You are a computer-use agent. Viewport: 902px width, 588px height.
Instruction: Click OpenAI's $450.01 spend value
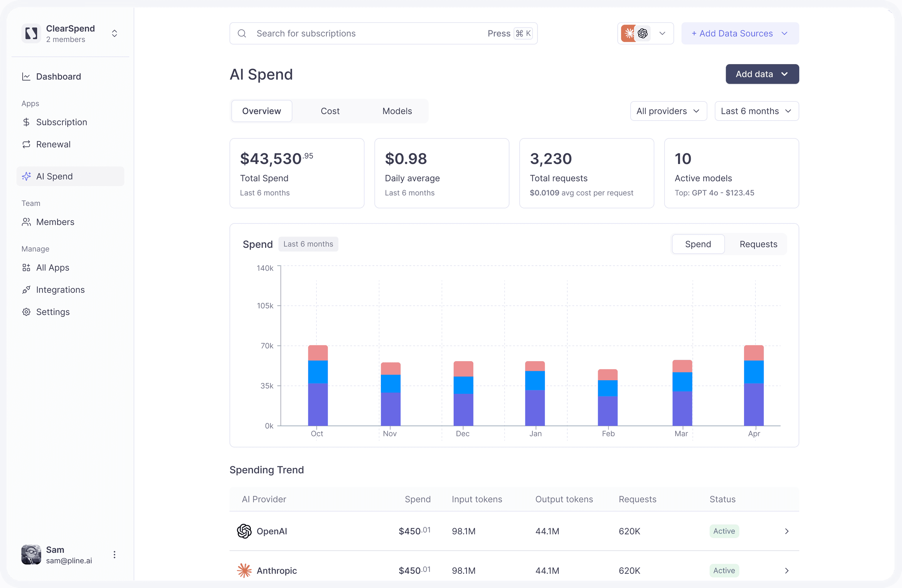click(414, 531)
